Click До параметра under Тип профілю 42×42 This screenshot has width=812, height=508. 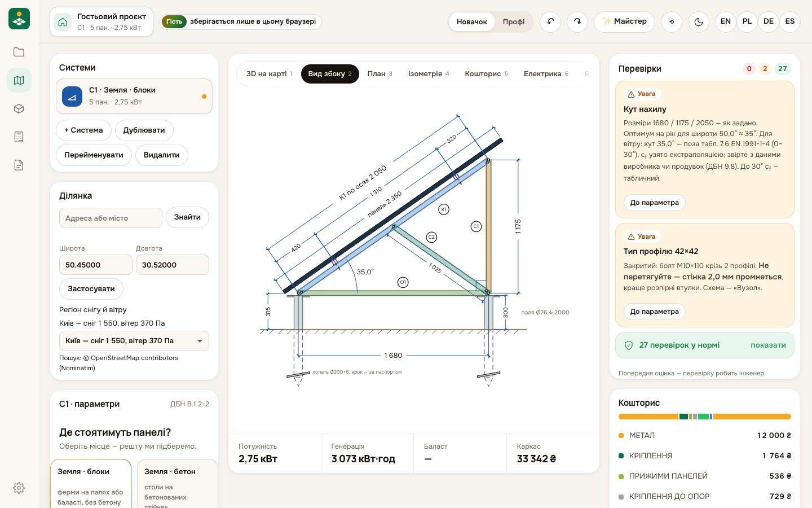(x=655, y=312)
